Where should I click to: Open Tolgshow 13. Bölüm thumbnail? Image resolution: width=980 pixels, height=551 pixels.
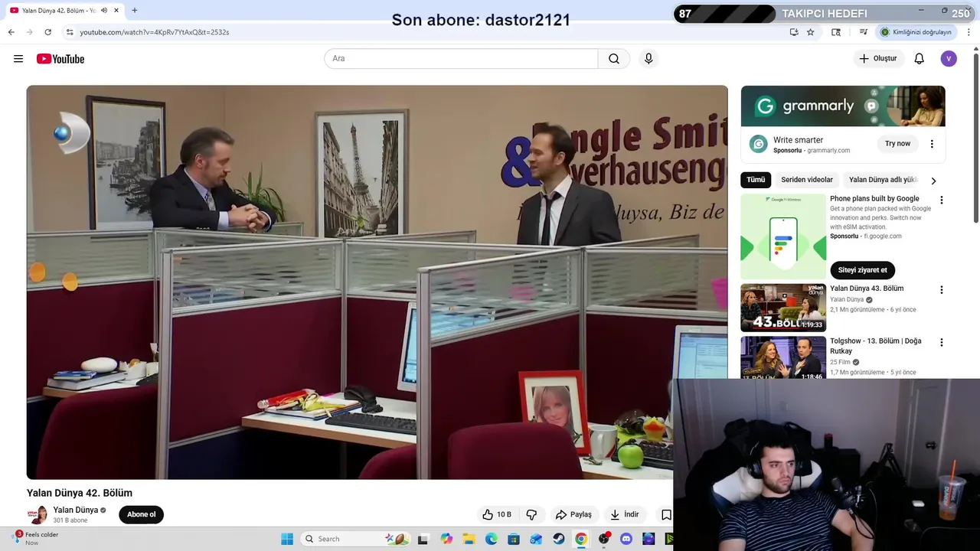[x=783, y=357]
